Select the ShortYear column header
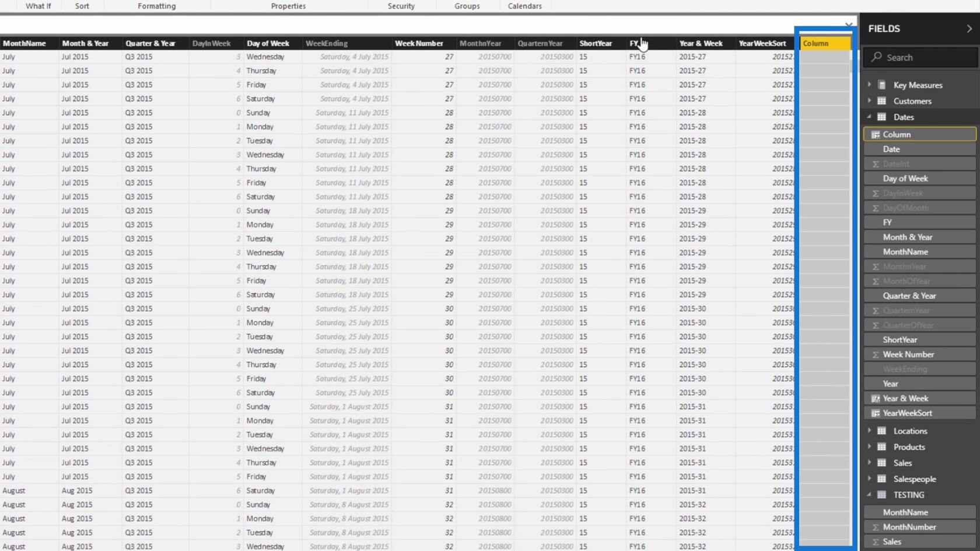 click(x=601, y=43)
